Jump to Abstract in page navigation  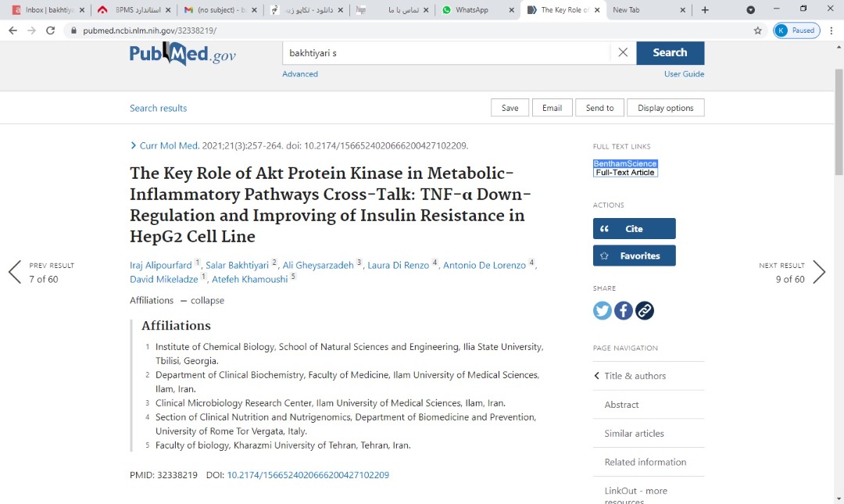coord(621,405)
